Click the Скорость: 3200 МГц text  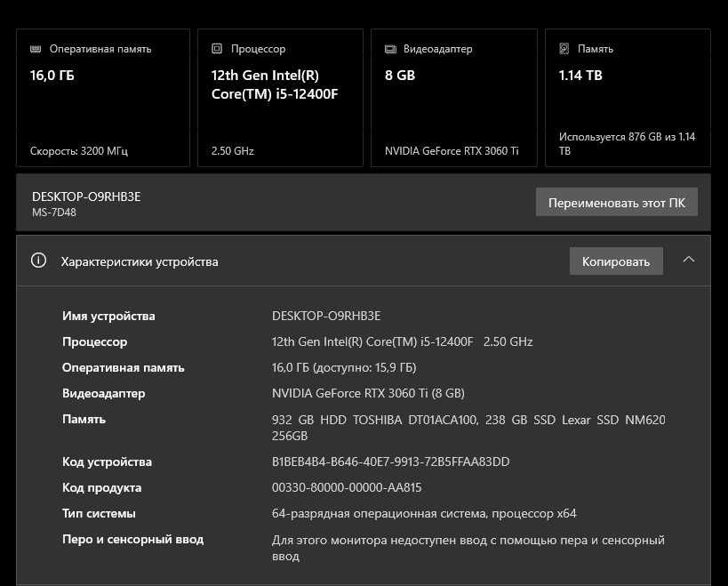pyautogui.click(x=79, y=151)
